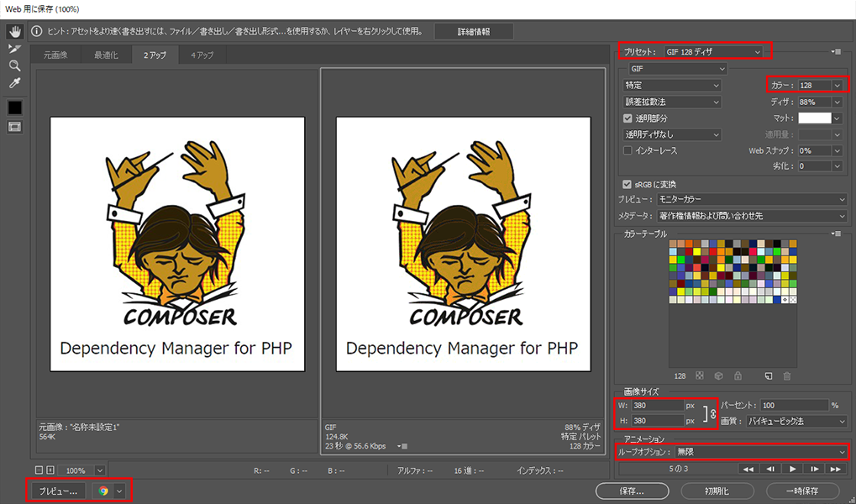The height and width of the screenshot is (504, 856).
Task: Go to previous animation frame
Action: click(x=770, y=469)
